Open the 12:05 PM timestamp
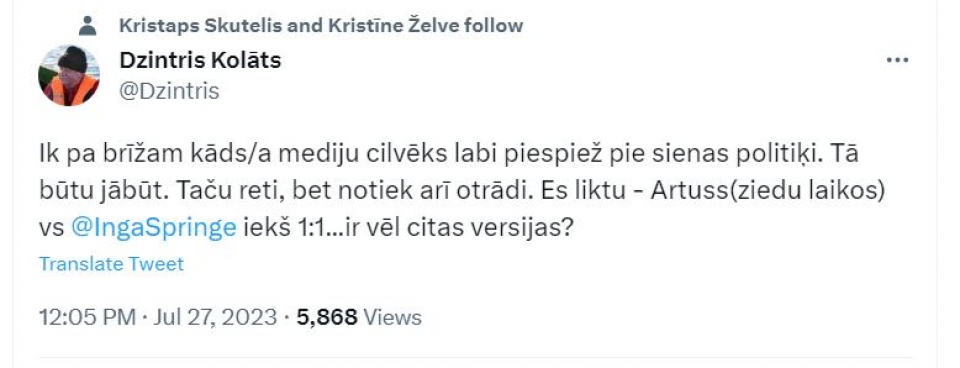 click(x=88, y=317)
